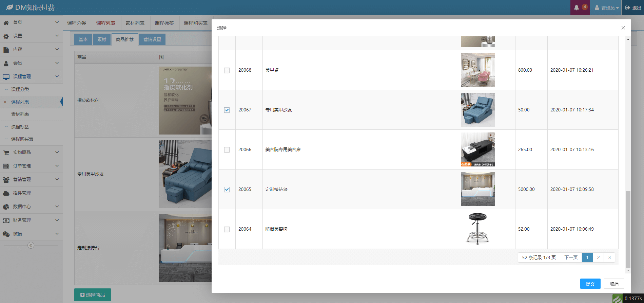644x303 pixels.
Task: Check the box for product 20068 美甲桌
Action: (227, 70)
